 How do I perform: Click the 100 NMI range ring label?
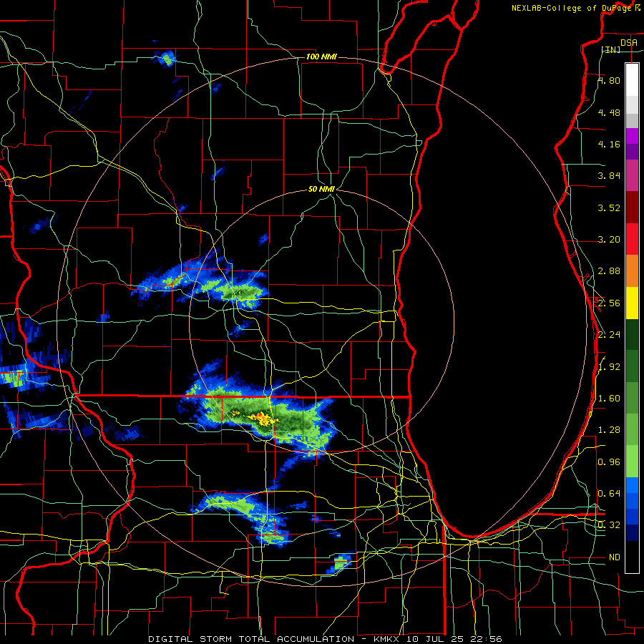pyautogui.click(x=321, y=57)
